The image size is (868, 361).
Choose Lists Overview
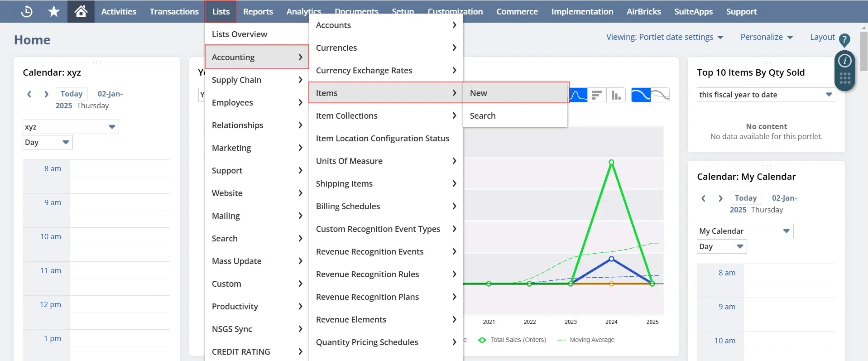tap(257, 34)
